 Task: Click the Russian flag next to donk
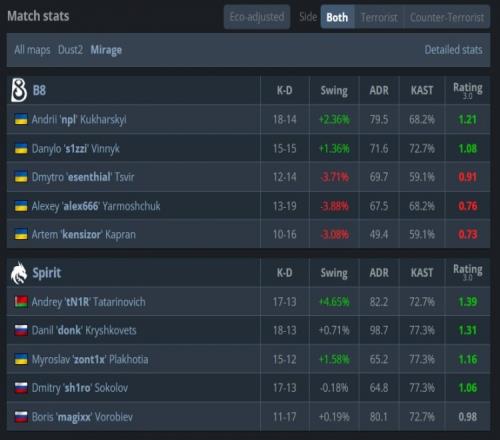coord(21,331)
